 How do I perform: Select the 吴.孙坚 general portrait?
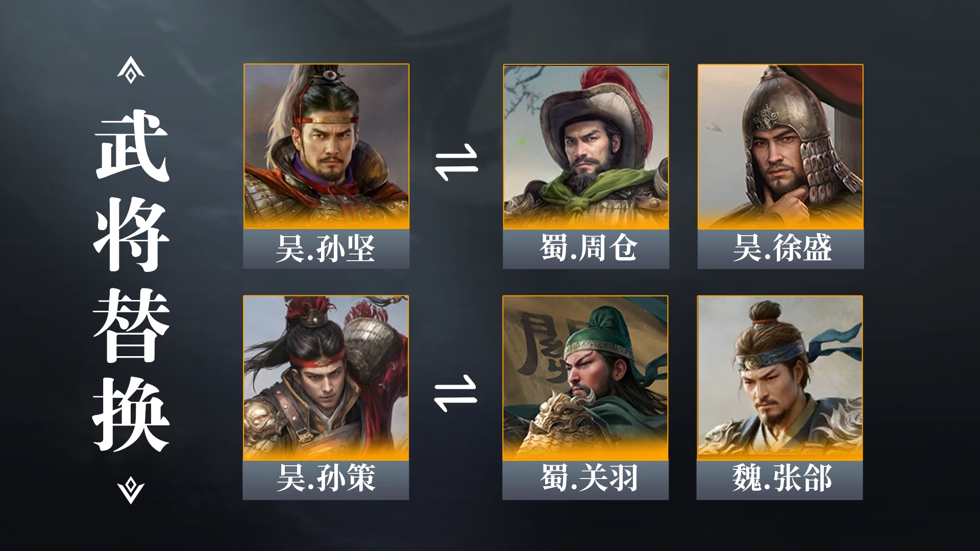[x=326, y=146]
